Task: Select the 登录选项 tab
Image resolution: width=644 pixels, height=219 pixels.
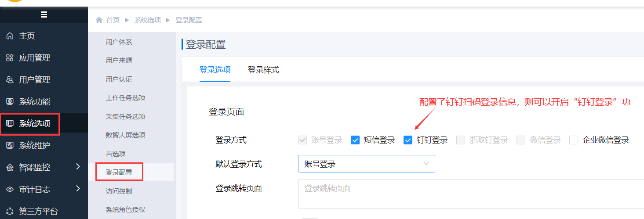Action: [215, 70]
